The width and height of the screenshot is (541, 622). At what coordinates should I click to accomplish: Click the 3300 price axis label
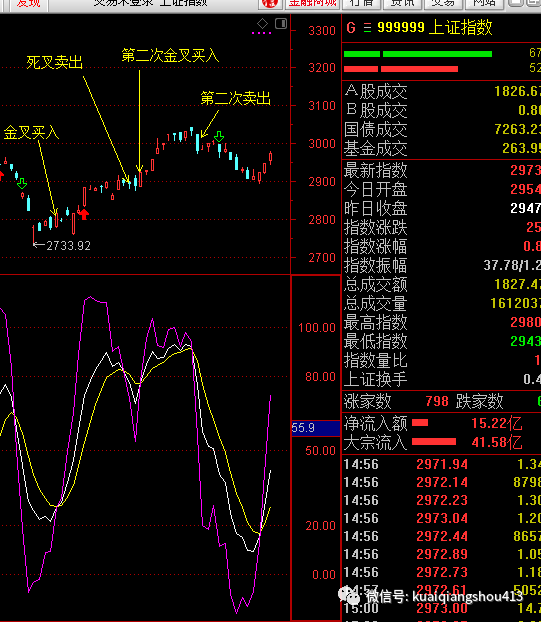pos(322,31)
